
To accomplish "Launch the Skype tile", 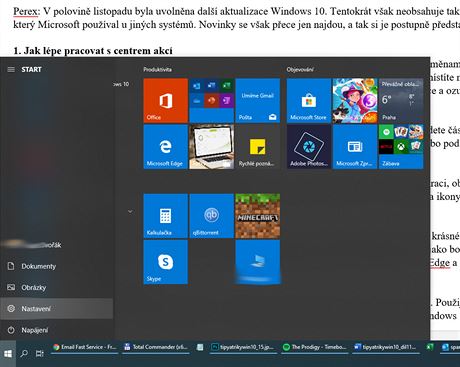I will (x=166, y=262).
